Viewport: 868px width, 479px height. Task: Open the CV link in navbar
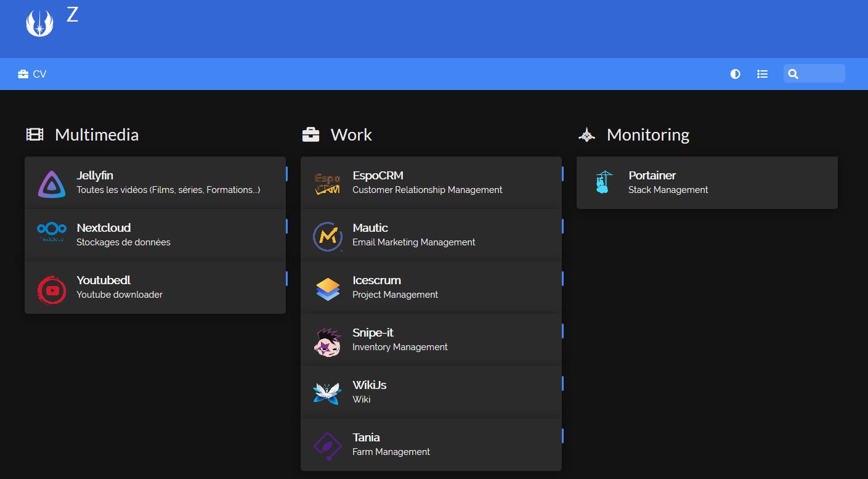pyautogui.click(x=32, y=74)
